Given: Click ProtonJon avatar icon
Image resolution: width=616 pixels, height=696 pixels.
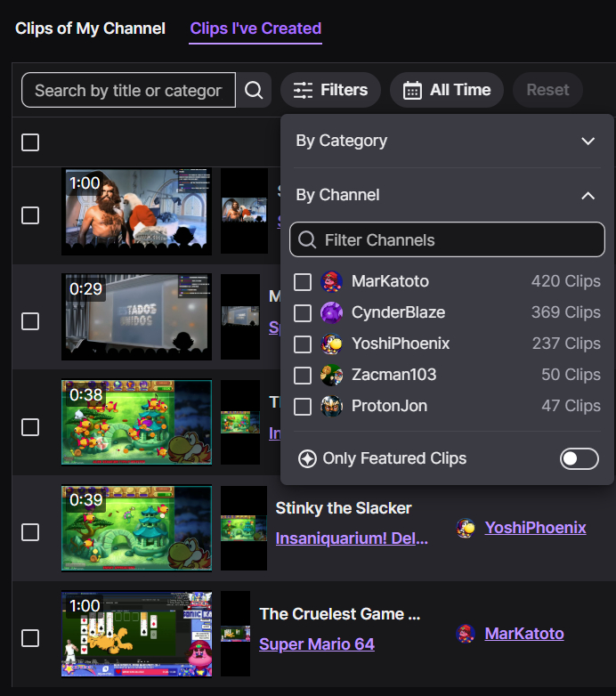Looking at the screenshot, I should pos(331,406).
